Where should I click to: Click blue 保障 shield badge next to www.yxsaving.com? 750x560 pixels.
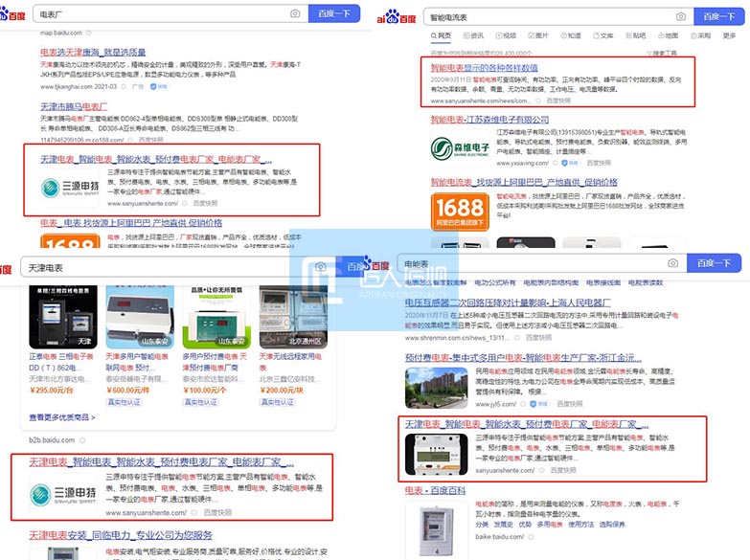click(570, 163)
